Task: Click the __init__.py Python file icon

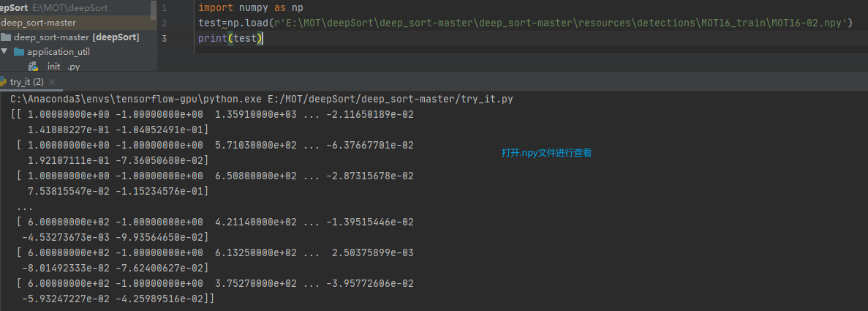Action: 33,67
